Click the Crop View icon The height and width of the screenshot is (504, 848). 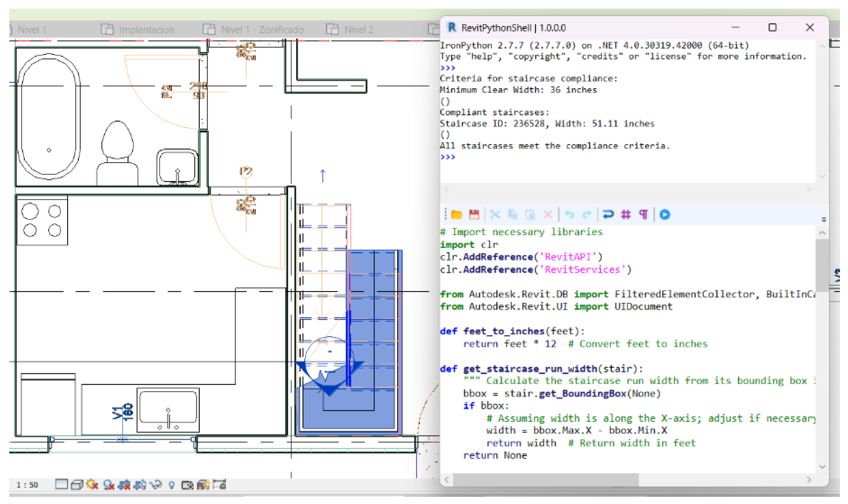click(124, 485)
